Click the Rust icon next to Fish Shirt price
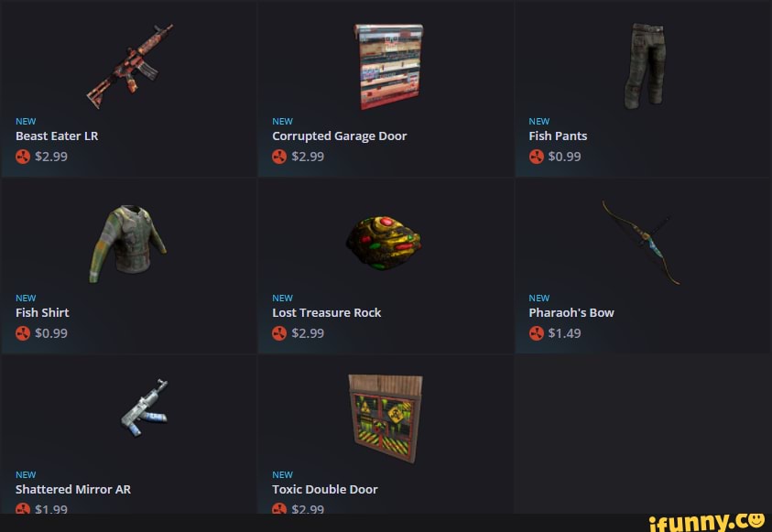 [23, 333]
